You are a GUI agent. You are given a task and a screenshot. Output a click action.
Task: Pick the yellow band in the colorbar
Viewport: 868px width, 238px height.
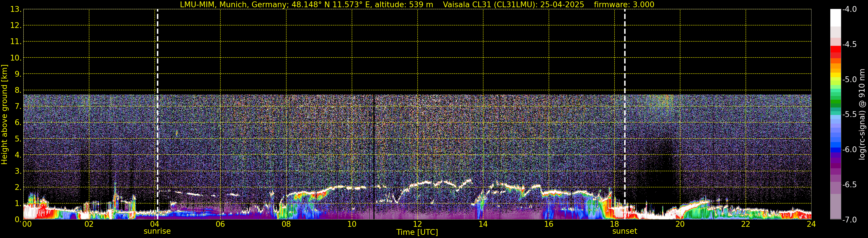835,75
